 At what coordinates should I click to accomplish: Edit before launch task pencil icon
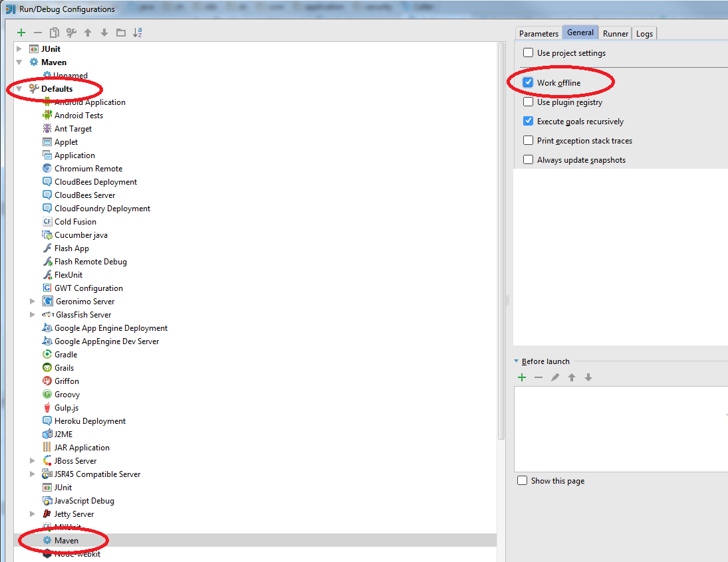(555, 377)
